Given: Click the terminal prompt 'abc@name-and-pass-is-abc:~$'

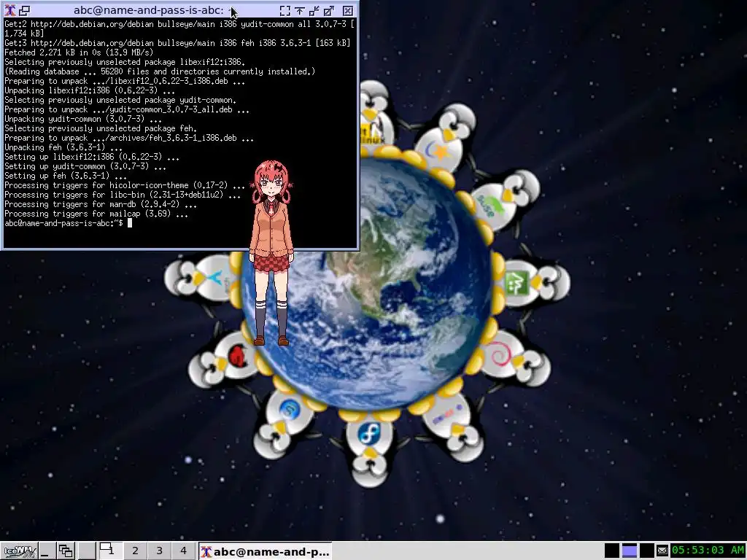Looking at the screenshot, I should [x=64, y=223].
